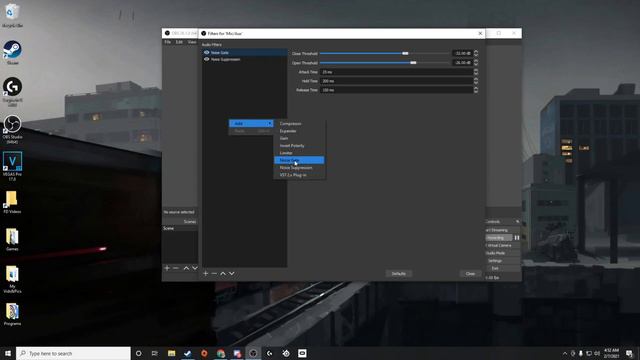Open the My Vids&Pics folder on the desktop
The image size is (640, 360).
[x=12, y=279]
